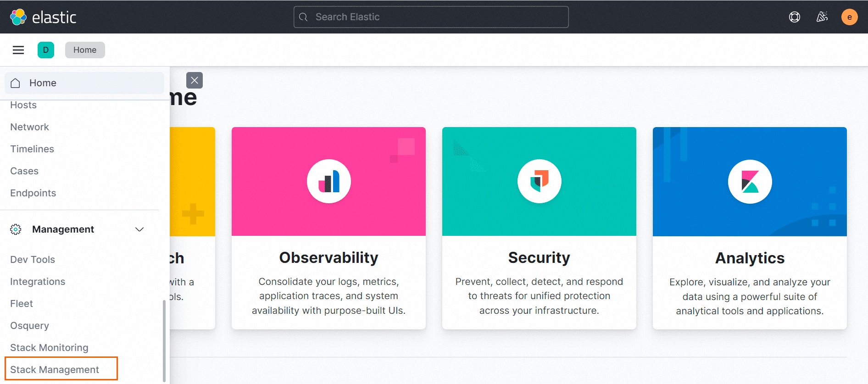Click the green D space selector
Screen dimensions: 868x384
46,50
